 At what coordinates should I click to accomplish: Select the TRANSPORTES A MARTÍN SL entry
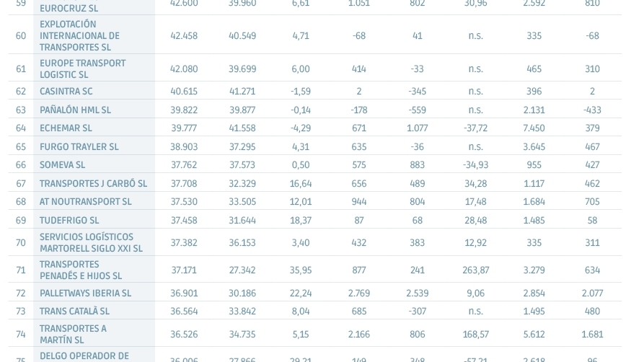click(73, 335)
